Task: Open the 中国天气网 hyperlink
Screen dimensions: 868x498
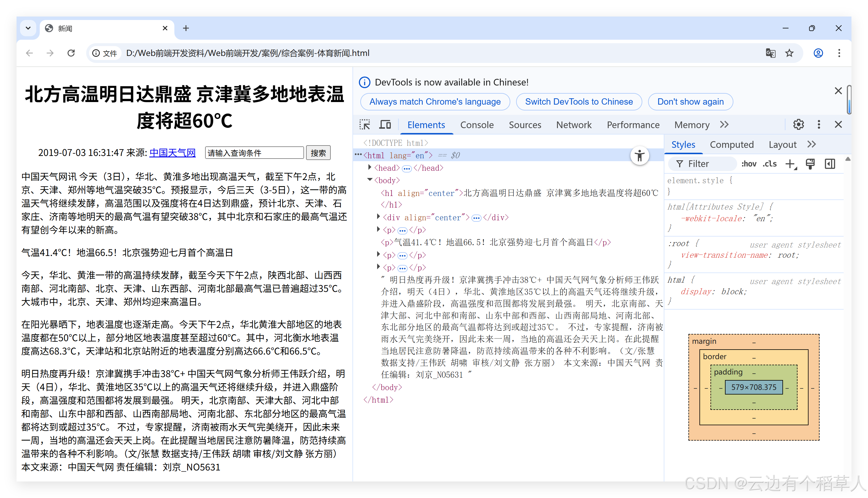Action: (x=173, y=152)
